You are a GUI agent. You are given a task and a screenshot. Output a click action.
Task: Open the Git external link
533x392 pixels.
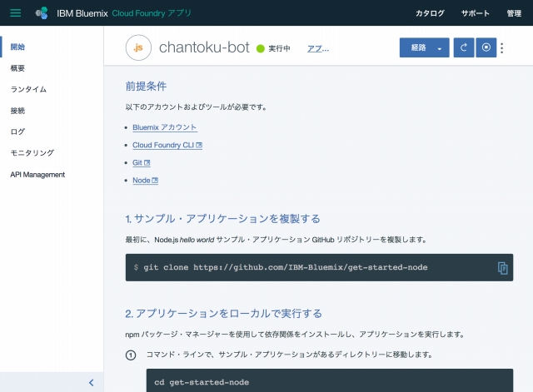click(142, 163)
